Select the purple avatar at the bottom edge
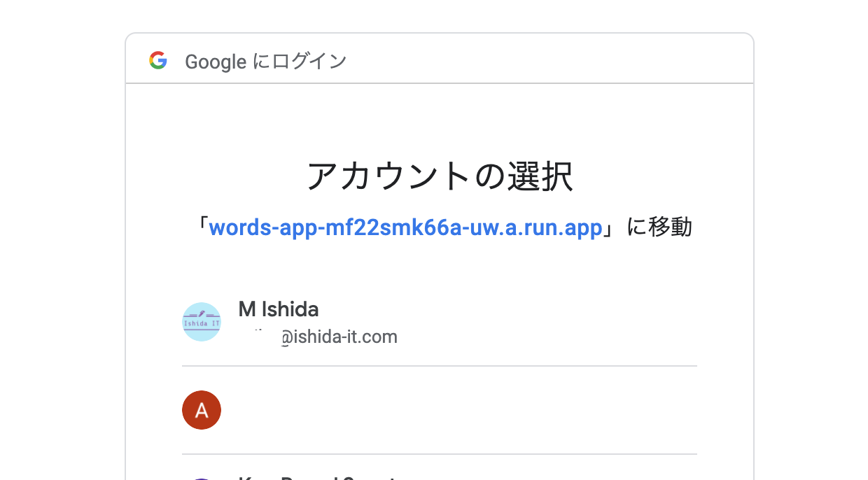The height and width of the screenshot is (480, 868). point(202,479)
